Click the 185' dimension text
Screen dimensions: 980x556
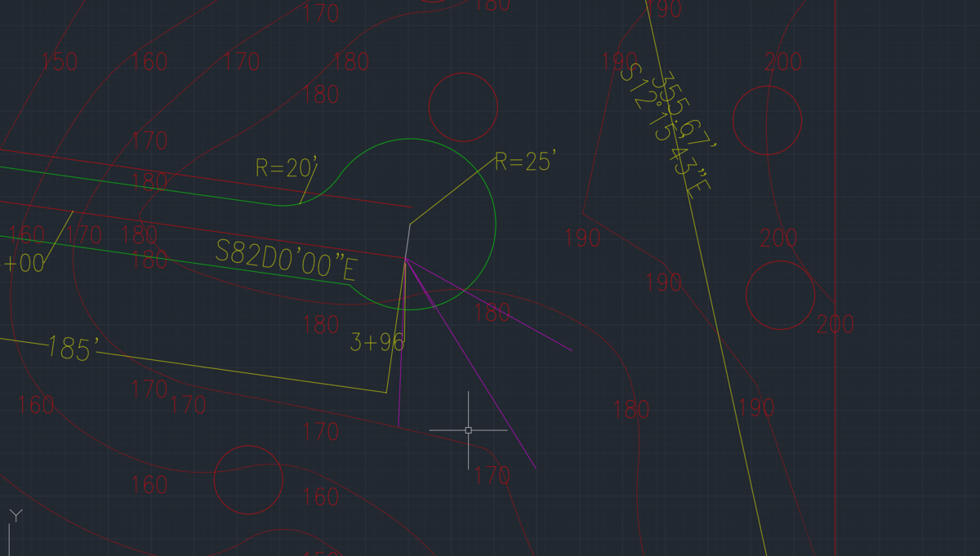click(72, 348)
